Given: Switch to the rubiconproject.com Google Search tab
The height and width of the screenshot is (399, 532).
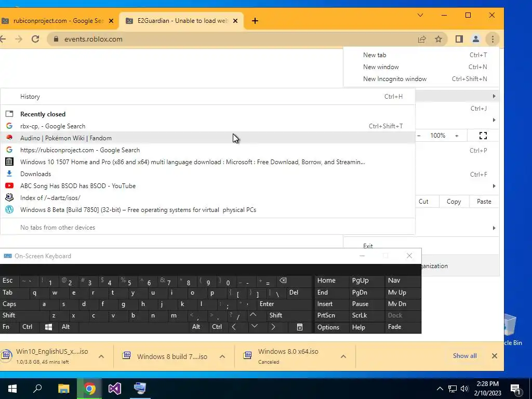Looking at the screenshot, I should click(58, 21).
